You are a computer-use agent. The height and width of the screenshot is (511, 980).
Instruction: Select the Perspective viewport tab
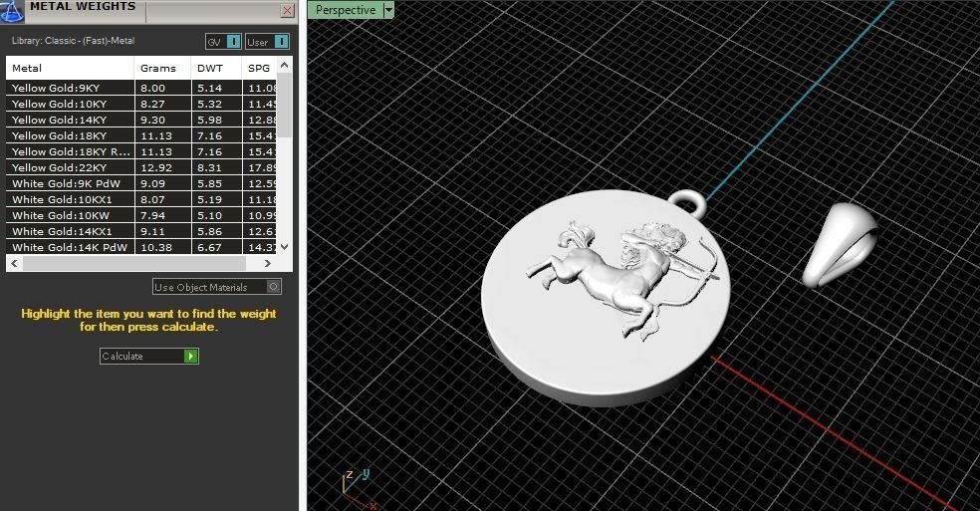coord(345,10)
